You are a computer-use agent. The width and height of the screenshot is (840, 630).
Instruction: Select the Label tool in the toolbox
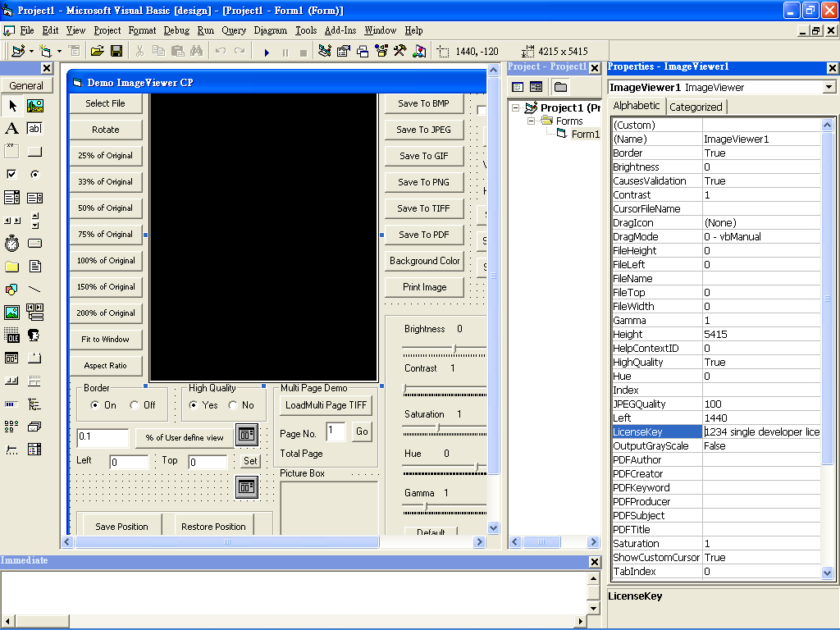(11, 129)
